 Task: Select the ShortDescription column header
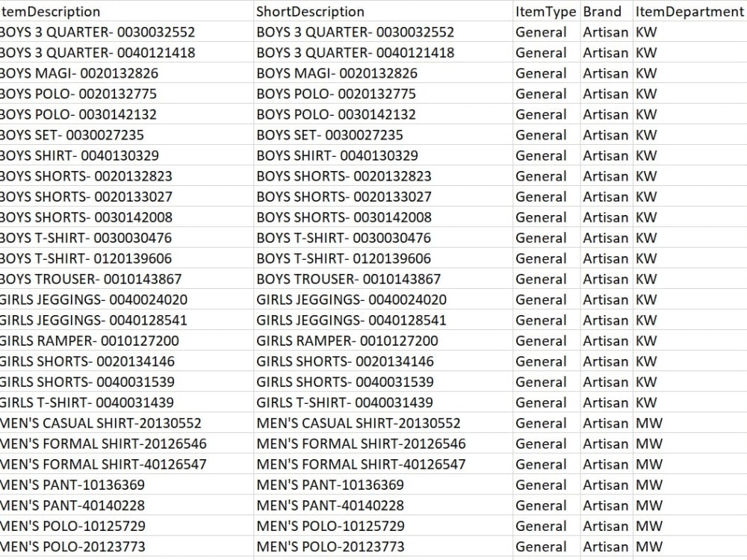click(x=383, y=11)
